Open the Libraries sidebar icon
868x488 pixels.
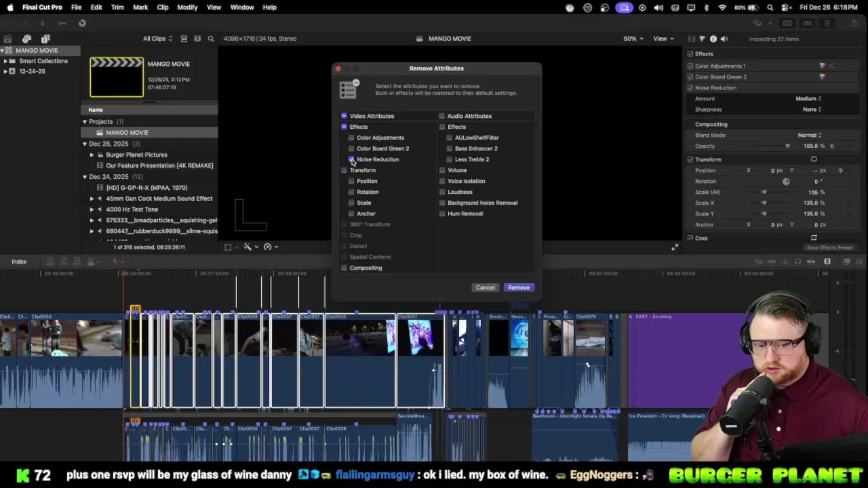click(7, 39)
